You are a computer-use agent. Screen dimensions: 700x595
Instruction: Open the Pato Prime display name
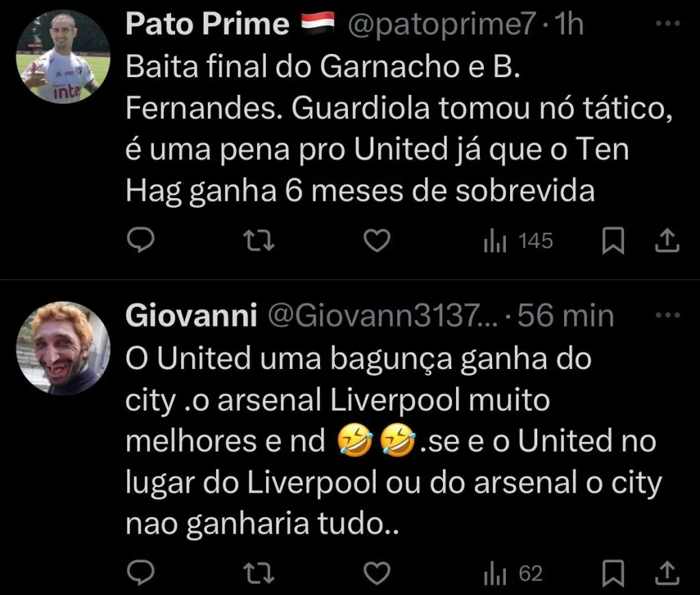208,25
